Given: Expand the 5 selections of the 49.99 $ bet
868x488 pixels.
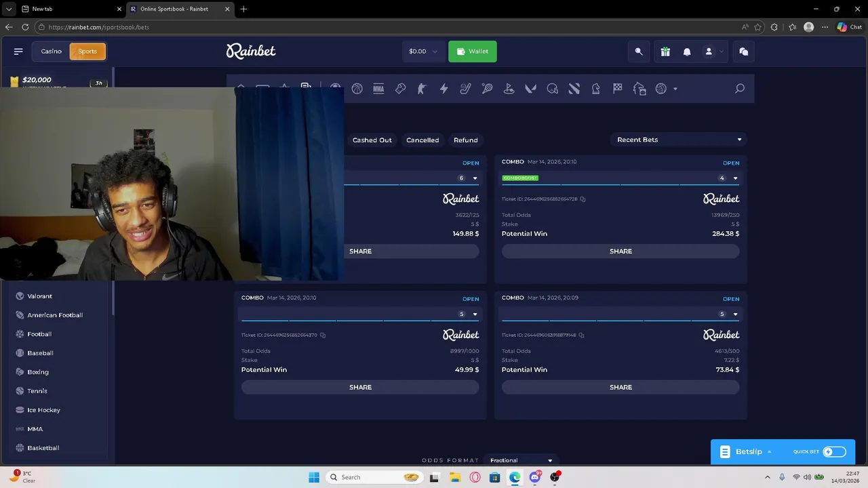Looking at the screenshot, I should coord(475,314).
